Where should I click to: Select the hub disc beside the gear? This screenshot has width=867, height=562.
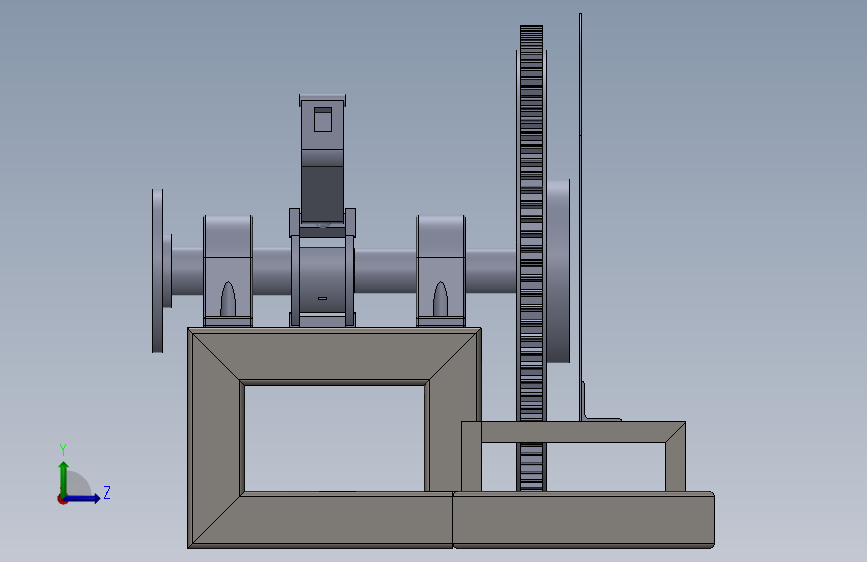(x=558, y=270)
